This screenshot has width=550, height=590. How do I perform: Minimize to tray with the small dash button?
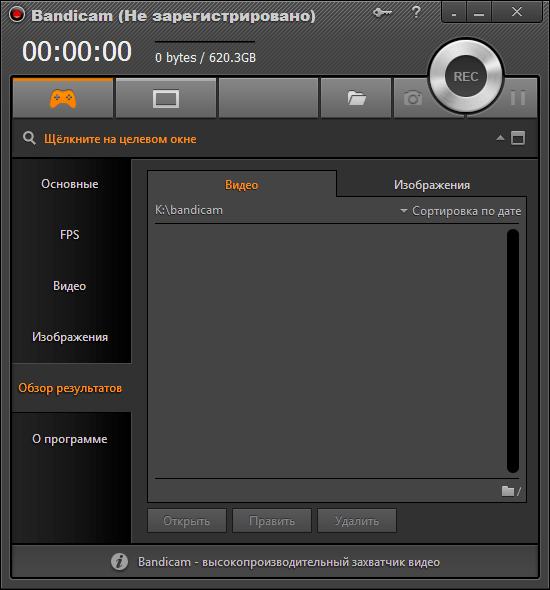(454, 13)
